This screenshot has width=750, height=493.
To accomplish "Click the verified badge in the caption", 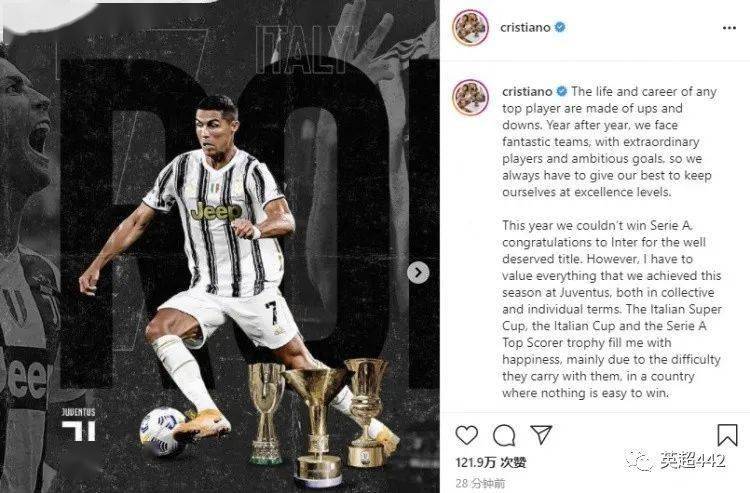I will click(x=562, y=91).
